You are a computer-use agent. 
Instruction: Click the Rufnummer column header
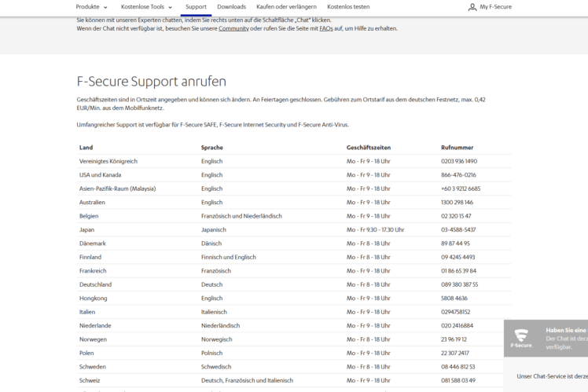pyautogui.click(x=458, y=148)
